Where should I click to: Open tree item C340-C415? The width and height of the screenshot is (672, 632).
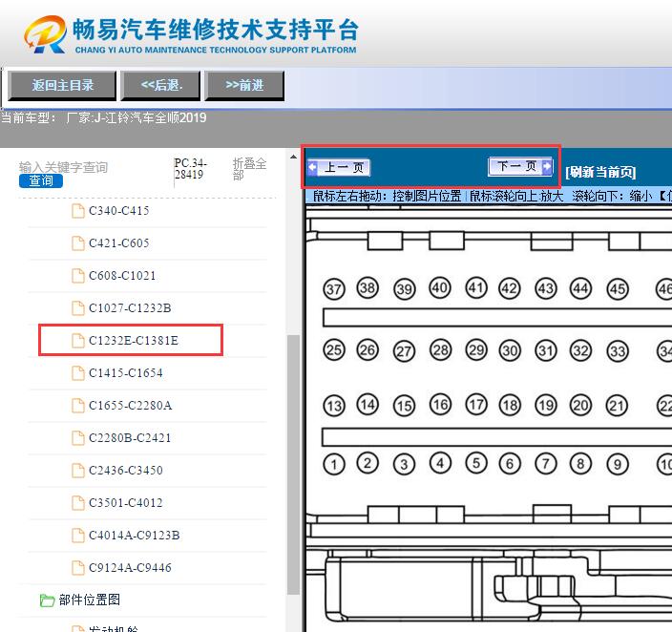pyautogui.click(x=118, y=211)
